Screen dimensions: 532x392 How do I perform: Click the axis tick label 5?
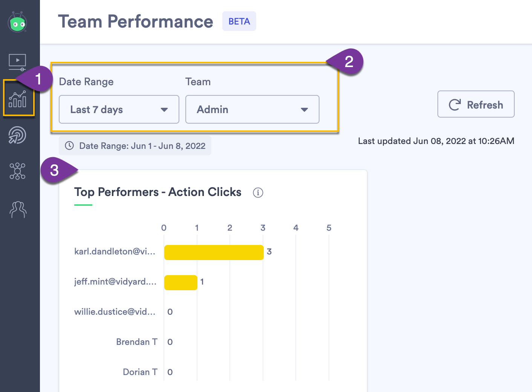tap(329, 228)
